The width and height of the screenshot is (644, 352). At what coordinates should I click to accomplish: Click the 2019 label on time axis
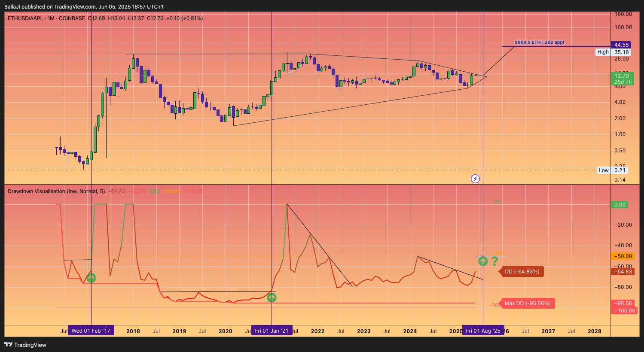[179, 331]
